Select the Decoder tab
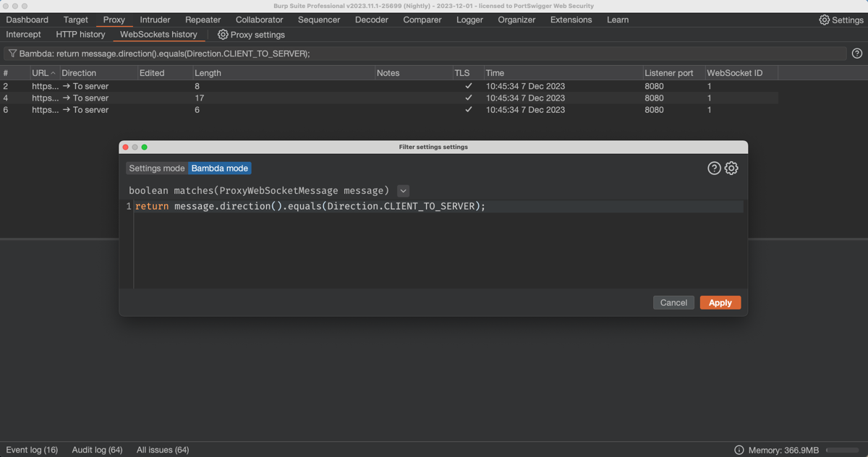This screenshot has width=868, height=457. [372, 20]
